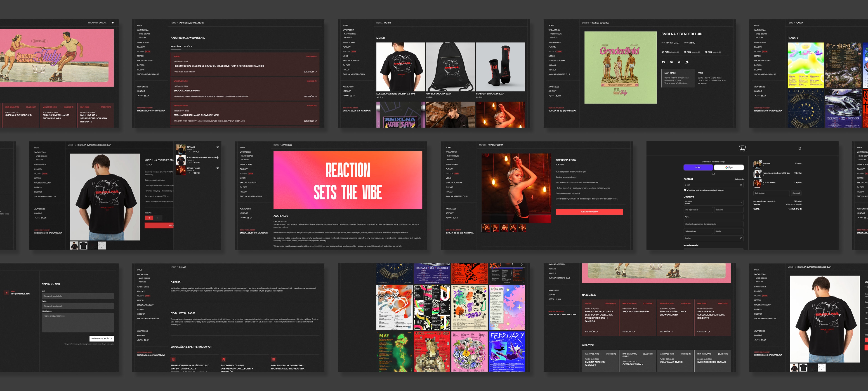Click the red Dodaj do koszyka button
The image size is (868, 391).
point(589,212)
